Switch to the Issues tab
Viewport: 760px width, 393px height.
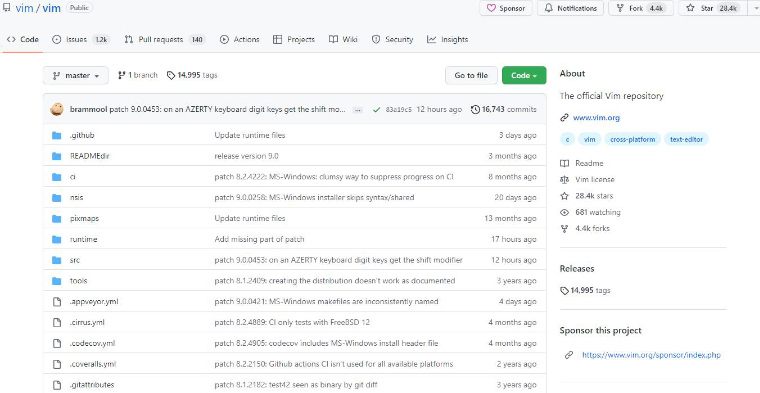pos(80,40)
